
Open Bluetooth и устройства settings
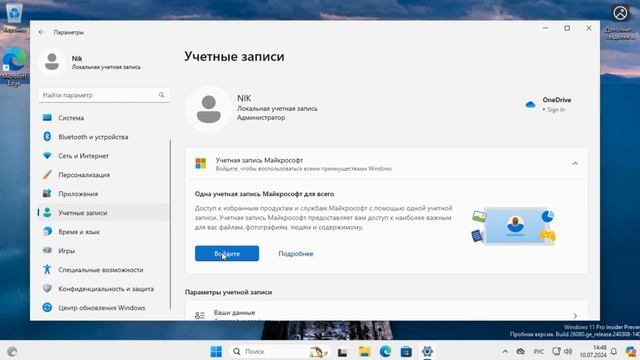pos(104,137)
